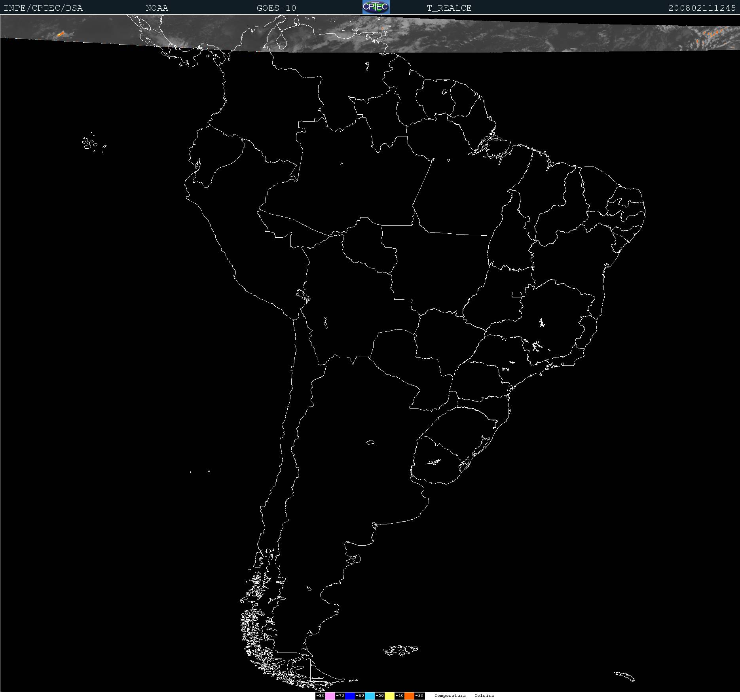The image size is (740, 700).
Task: Click the -80 legend value label
Action: 320,696
